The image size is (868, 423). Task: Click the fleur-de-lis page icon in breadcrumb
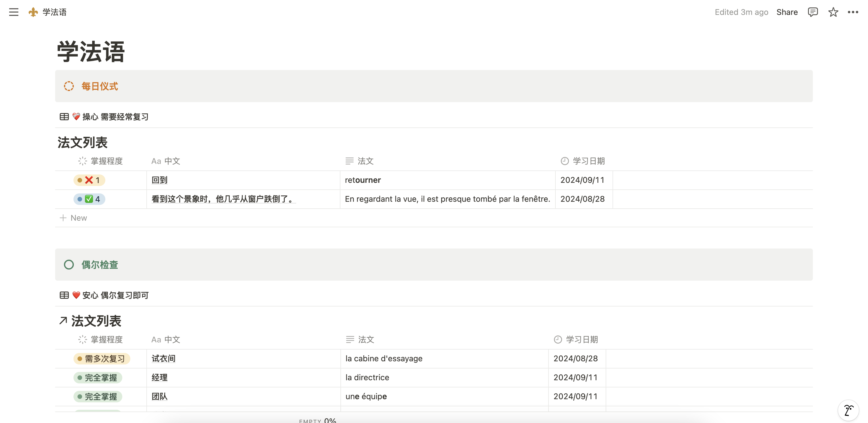pos(33,12)
